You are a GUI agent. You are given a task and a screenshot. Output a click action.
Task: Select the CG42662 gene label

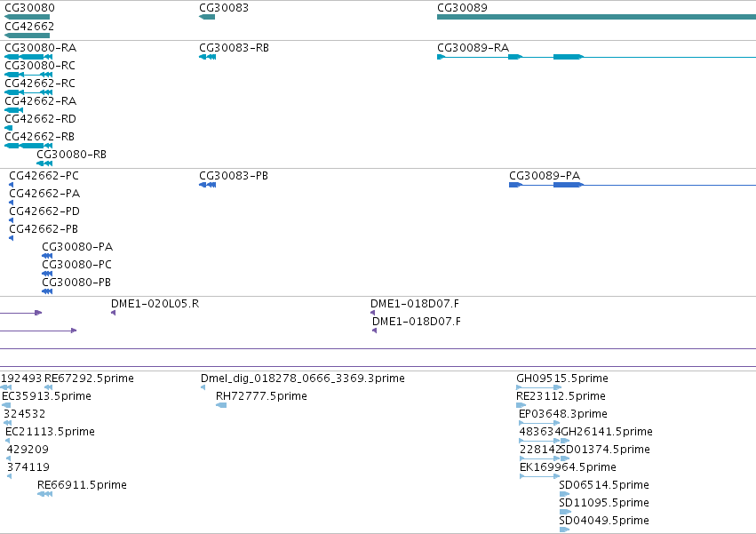pos(29,27)
